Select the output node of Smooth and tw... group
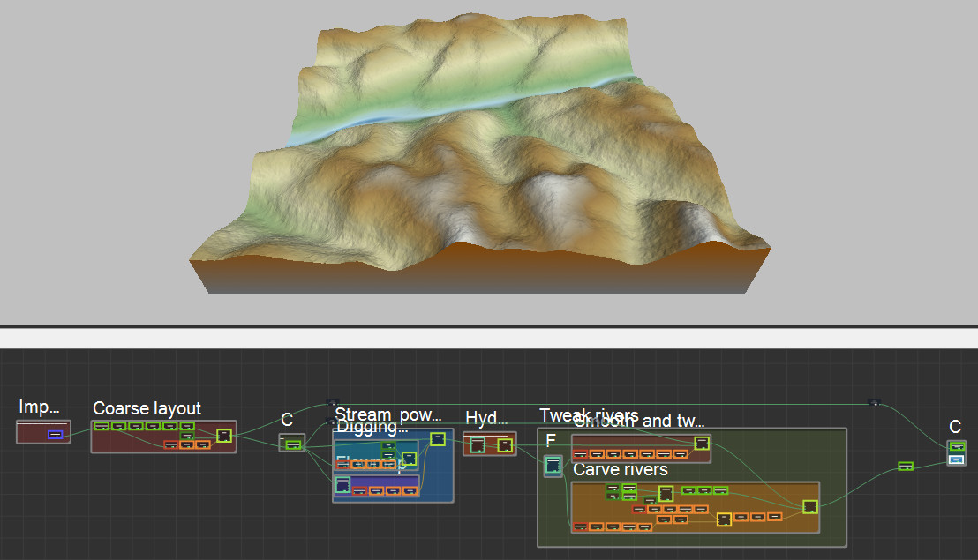The height and width of the screenshot is (560, 978). (702, 443)
